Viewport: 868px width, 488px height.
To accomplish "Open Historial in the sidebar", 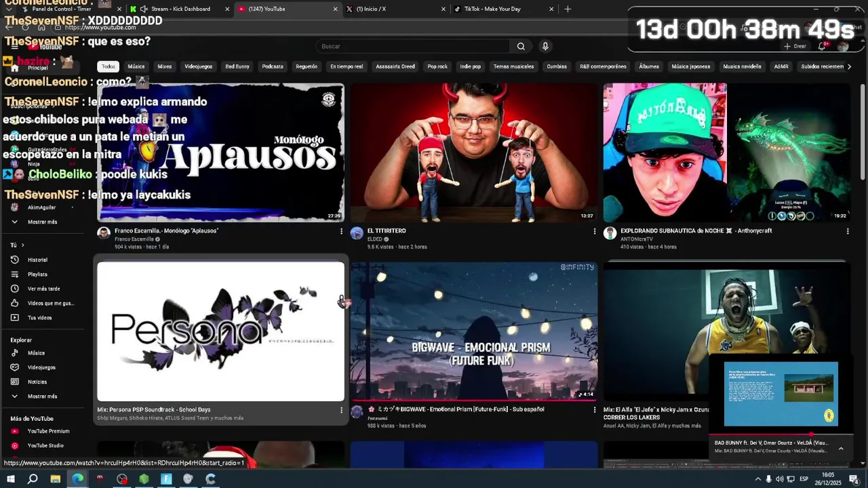I will pyautogui.click(x=37, y=260).
